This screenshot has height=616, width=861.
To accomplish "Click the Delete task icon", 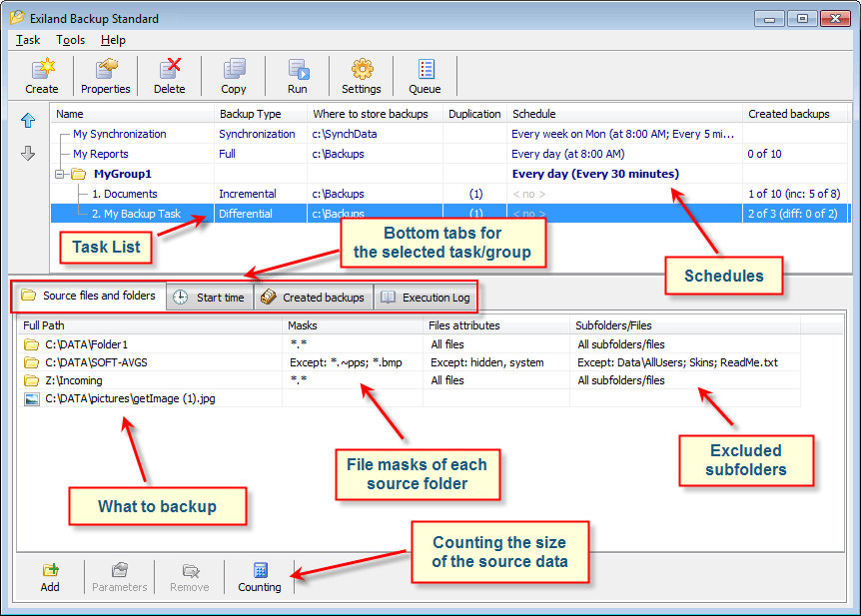I will coord(170,69).
